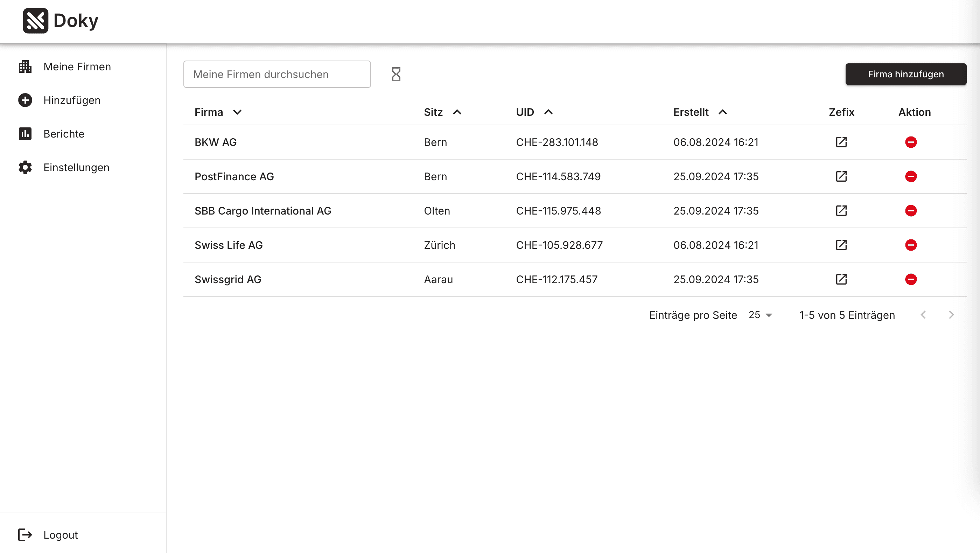Screen dimensions: 980x553
Task: Open Zefix link for Swiss Life AG
Action: 841,245
